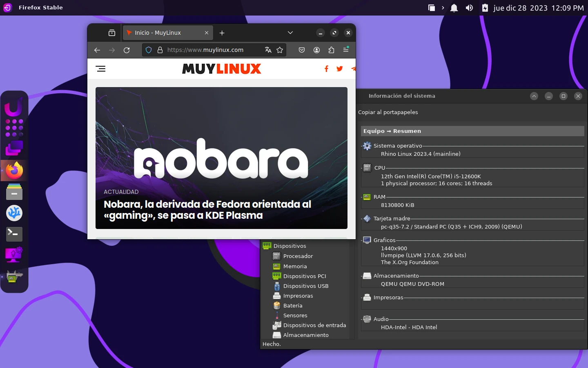Select Impresoras in the device tree
Viewport: 588px width, 368px height.
coord(298,296)
